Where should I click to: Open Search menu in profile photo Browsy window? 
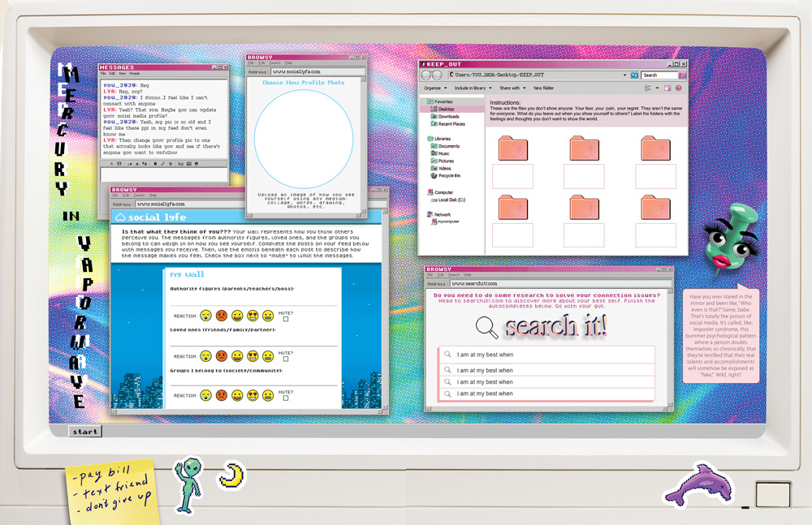click(275, 63)
